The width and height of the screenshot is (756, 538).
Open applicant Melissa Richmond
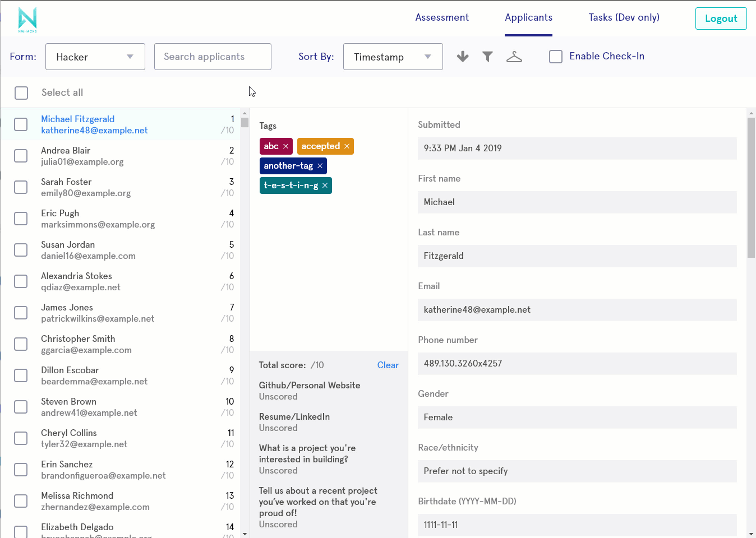point(120,501)
